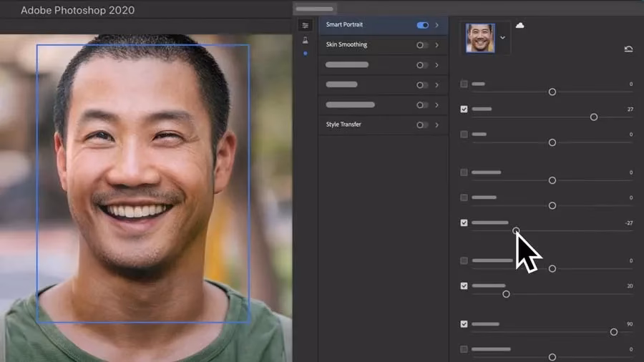Expand Smart Portrait using its chevron arrow
Viewport: 644px width, 362px height.
click(437, 25)
